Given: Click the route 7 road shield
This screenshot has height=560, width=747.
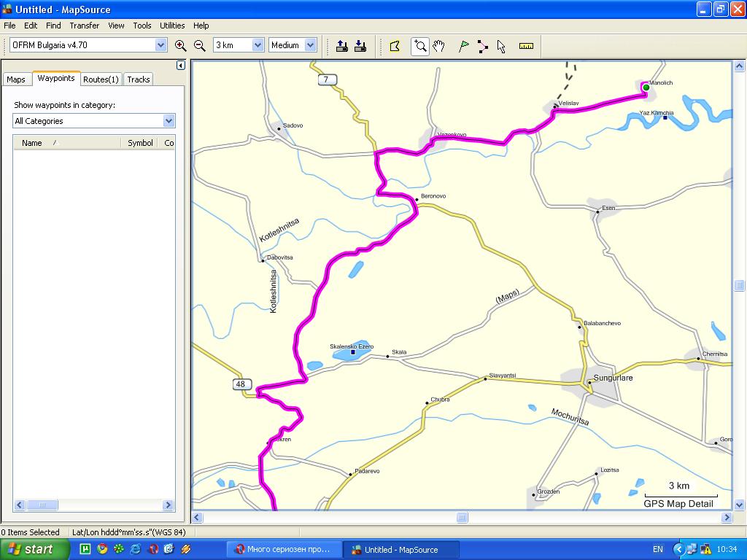Looking at the screenshot, I should click(x=327, y=79).
